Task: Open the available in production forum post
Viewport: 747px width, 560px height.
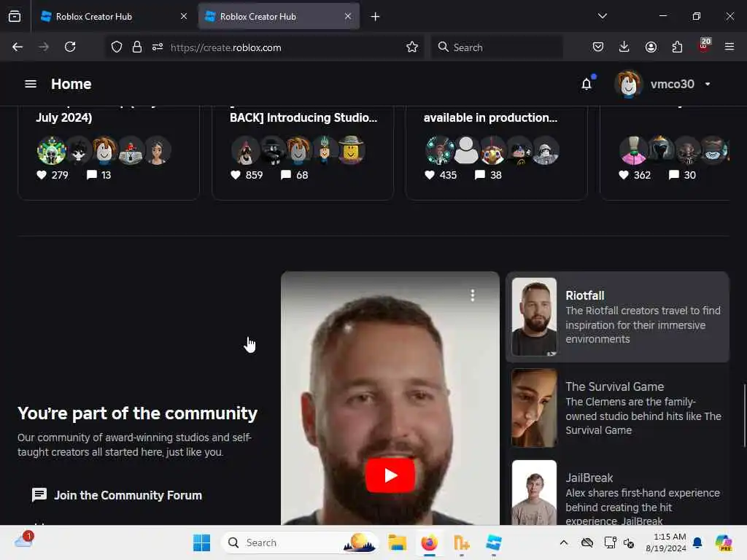Action: pyautogui.click(x=490, y=117)
